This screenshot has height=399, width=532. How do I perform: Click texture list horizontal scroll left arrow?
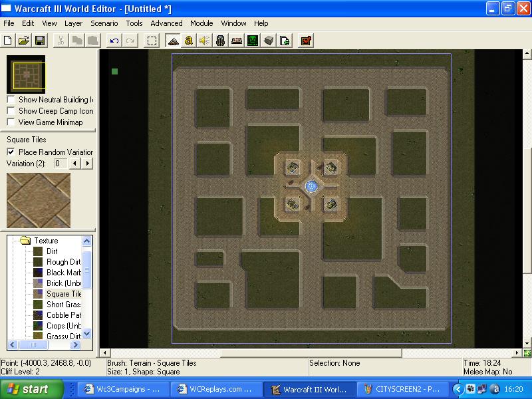tap(12, 345)
